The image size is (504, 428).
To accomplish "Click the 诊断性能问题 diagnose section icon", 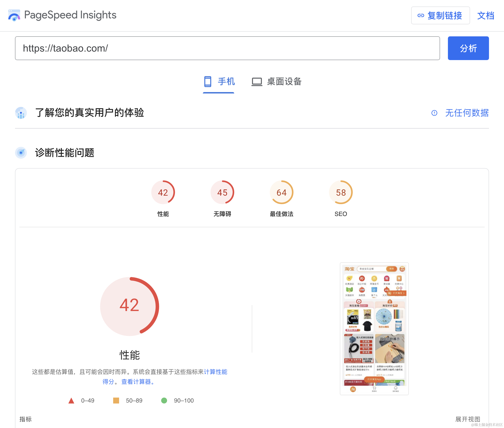I will coord(21,153).
